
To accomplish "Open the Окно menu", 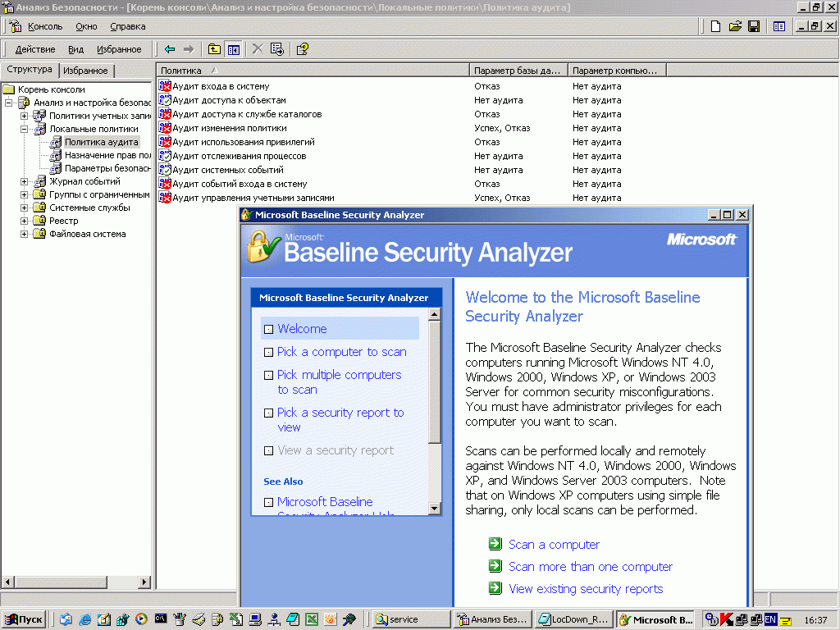I will click(x=86, y=26).
